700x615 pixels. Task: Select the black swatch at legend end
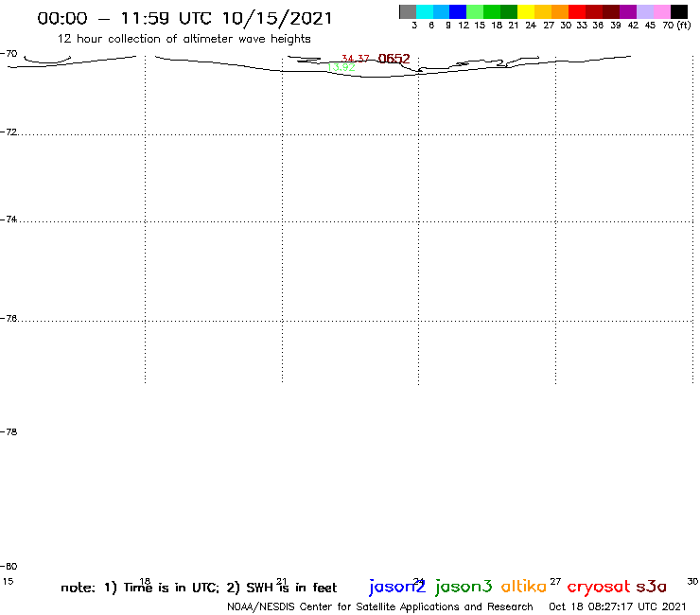coord(679,11)
